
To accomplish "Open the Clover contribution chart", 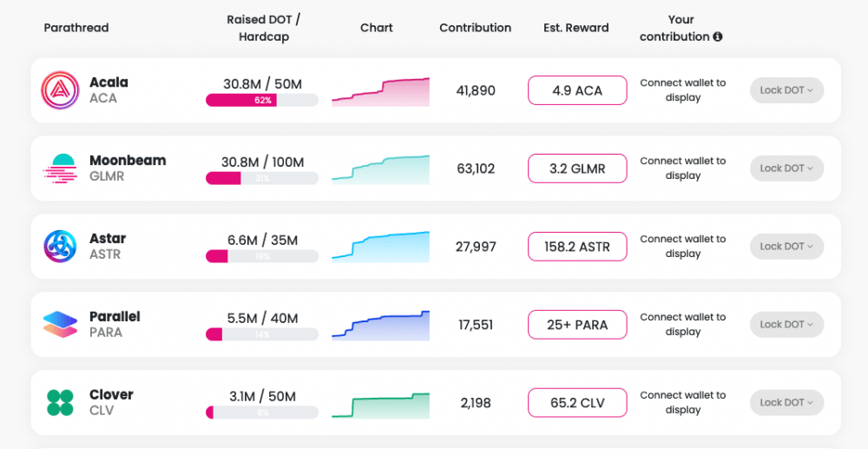I will (381, 406).
